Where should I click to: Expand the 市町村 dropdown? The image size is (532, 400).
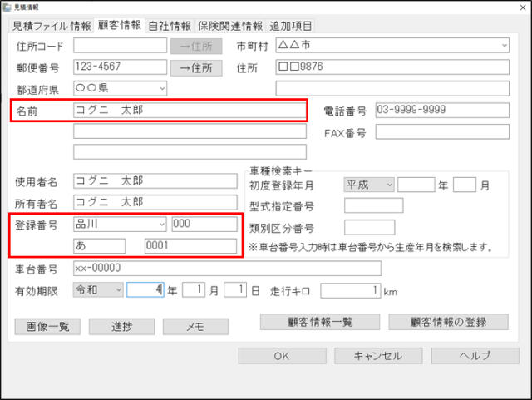pos(504,45)
